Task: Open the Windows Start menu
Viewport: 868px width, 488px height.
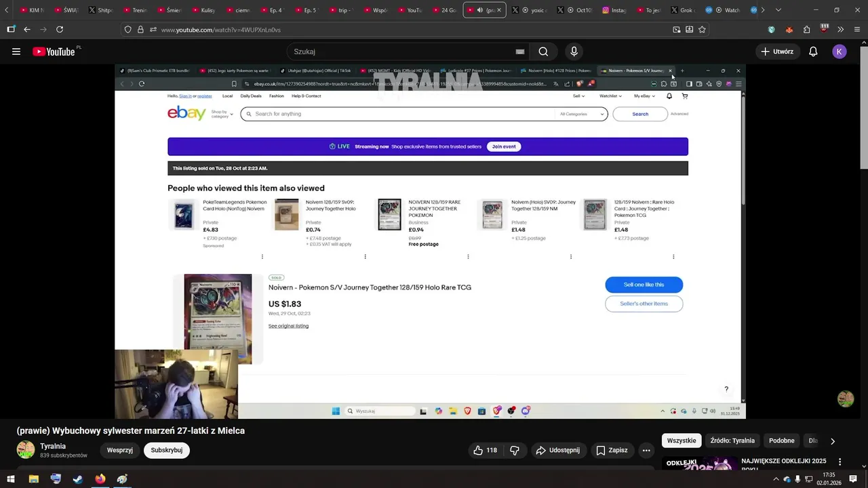Action: click(x=11, y=479)
